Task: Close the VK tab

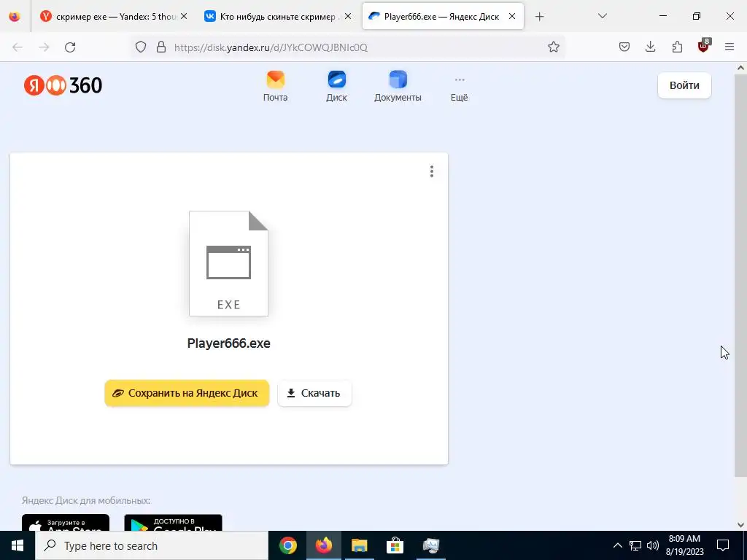Action: pos(348,17)
